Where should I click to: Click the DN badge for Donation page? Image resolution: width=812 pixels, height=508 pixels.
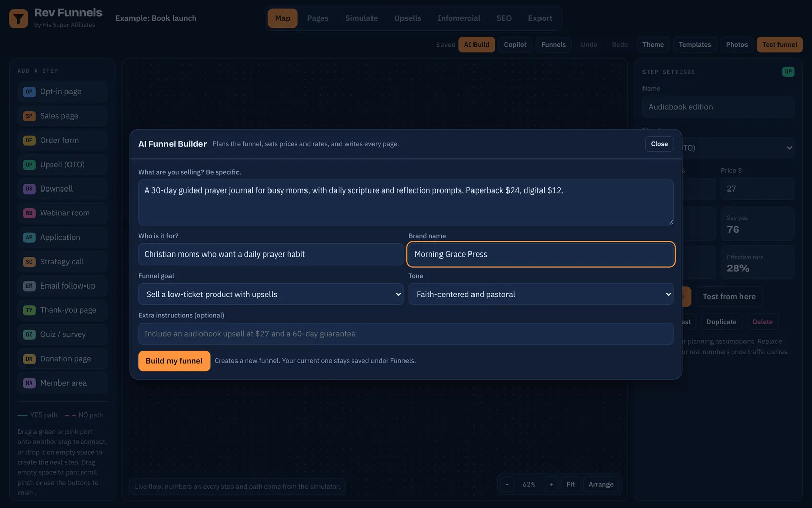point(29,359)
